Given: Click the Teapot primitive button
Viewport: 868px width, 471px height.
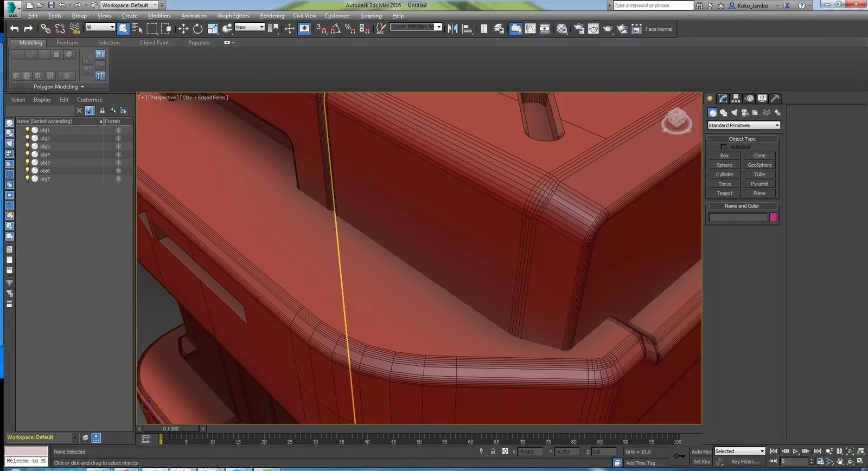Looking at the screenshot, I should (724, 193).
